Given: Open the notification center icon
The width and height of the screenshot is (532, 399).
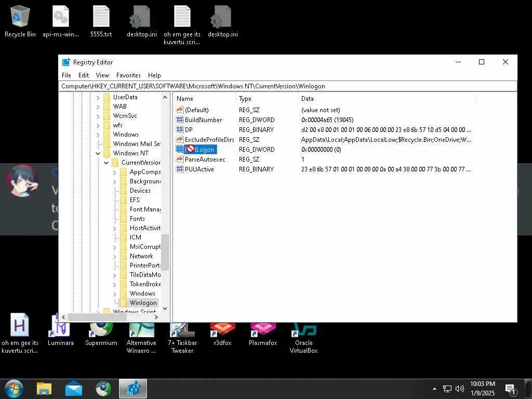Looking at the screenshot, I should tap(510, 389).
